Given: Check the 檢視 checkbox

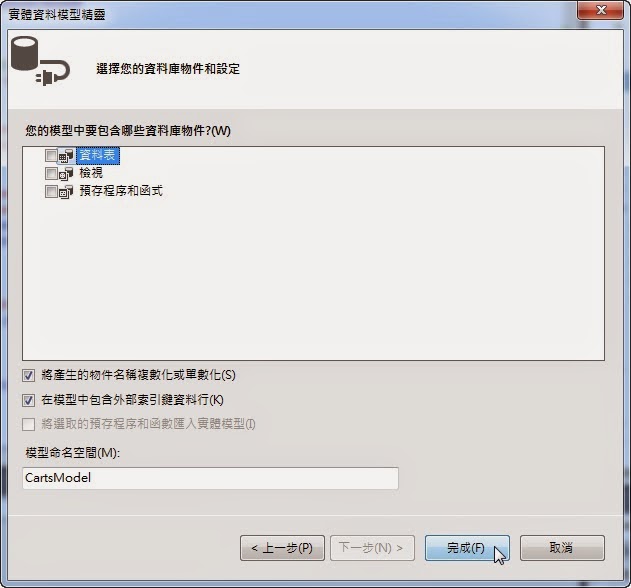Looking at the screenshot, I should (51, 173).
